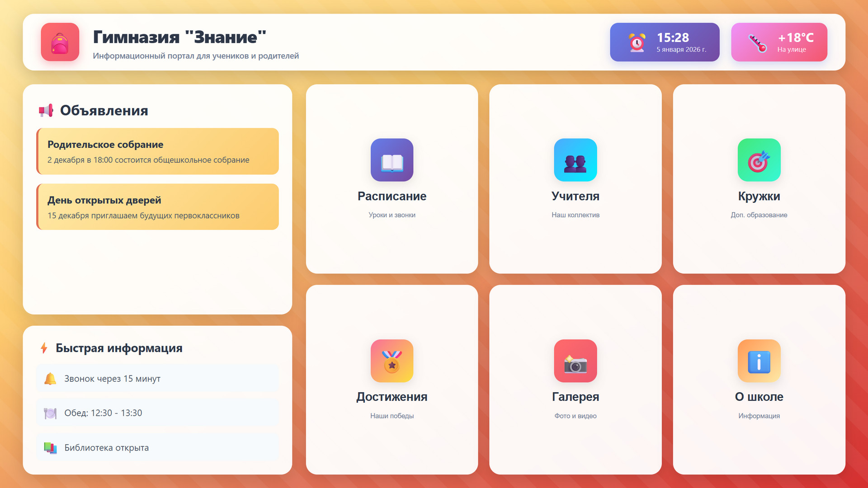Open the День открытых дверей announcement

(x=157, y=207)
